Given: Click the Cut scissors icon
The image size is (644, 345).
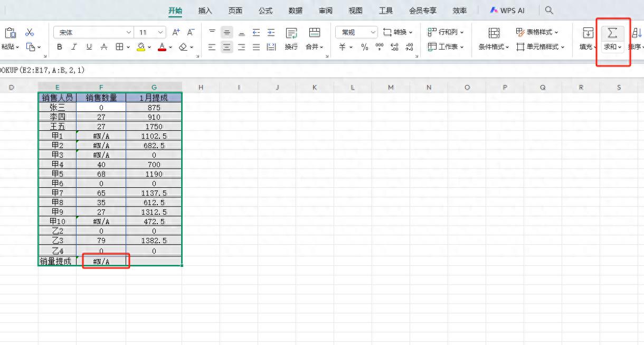Looking at the screenshot, I should click(30, 33).
